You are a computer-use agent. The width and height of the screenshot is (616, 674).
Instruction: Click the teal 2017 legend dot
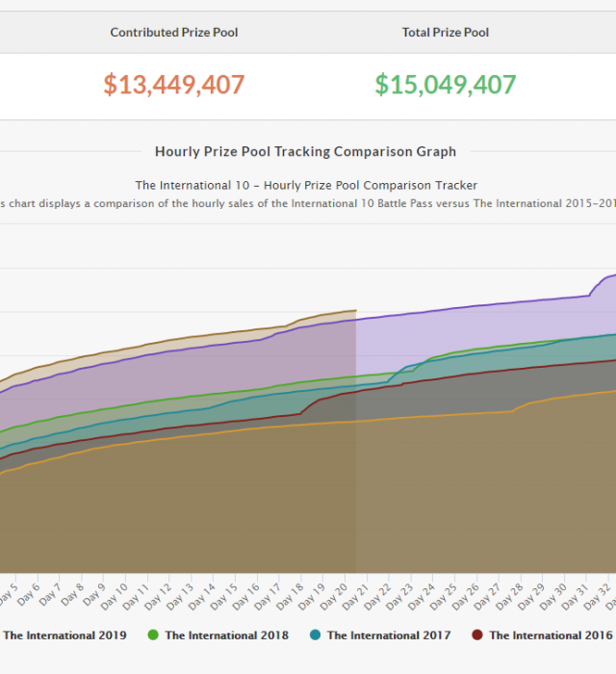coord(316,635)
